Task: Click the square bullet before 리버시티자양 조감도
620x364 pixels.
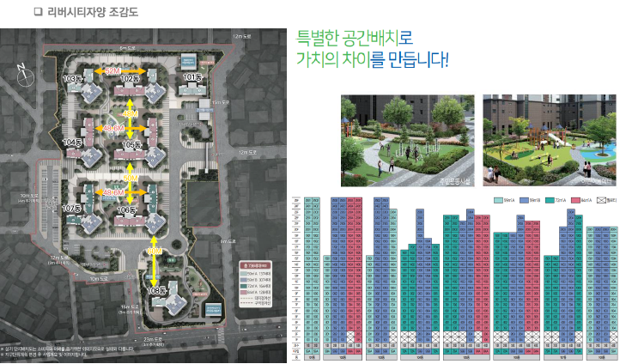Action: [38, 12]
